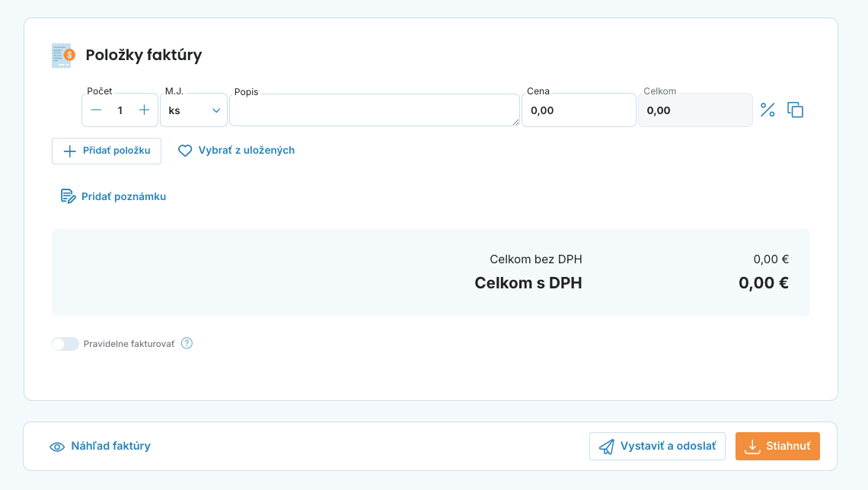Click the disabled Celkom total field
The width and height of the screenshot is (868, 490).
[x=694, y=110]
